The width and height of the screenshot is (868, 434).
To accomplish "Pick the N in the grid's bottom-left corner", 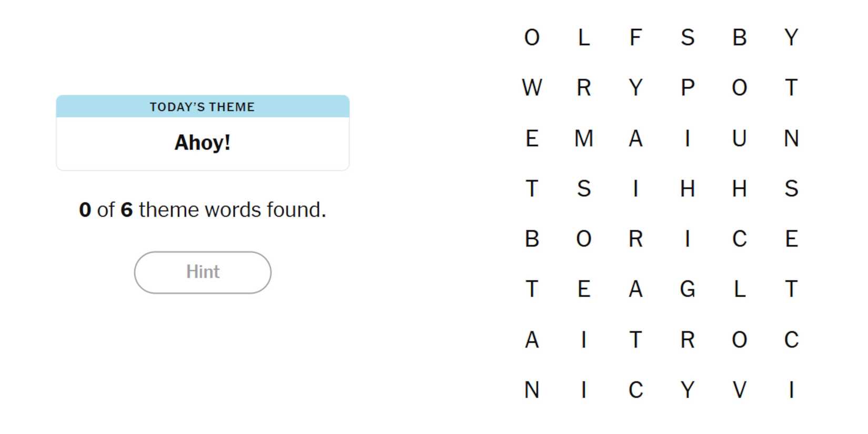I will tap(532, 390).
